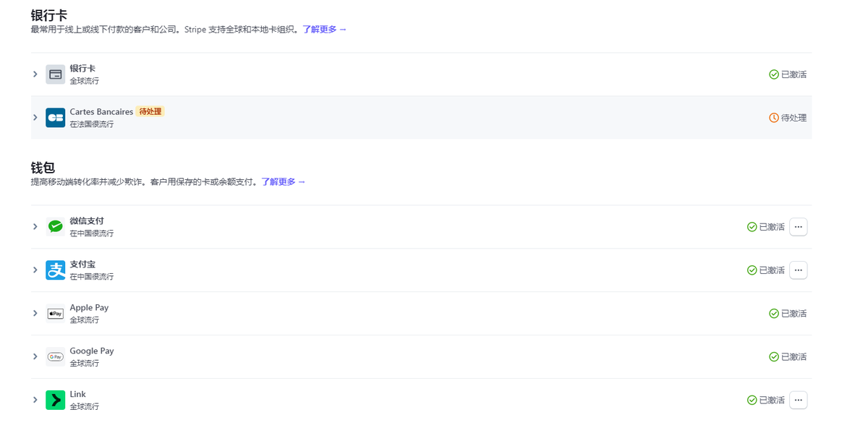The height and width of the screenshot is (433, 868).
Task: Click the 待处理 status text at row end
Action: 793,118
